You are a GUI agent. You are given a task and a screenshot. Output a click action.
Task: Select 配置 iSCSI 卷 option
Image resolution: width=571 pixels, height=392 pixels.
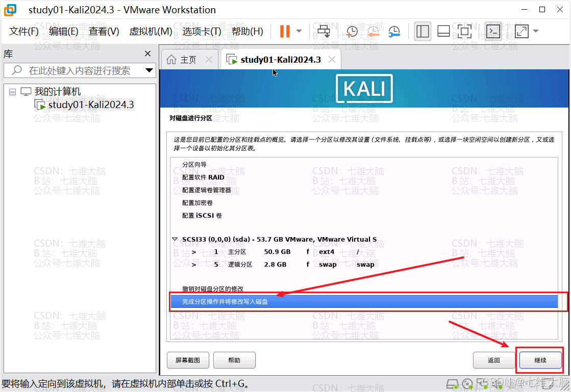tap(202, 215)
